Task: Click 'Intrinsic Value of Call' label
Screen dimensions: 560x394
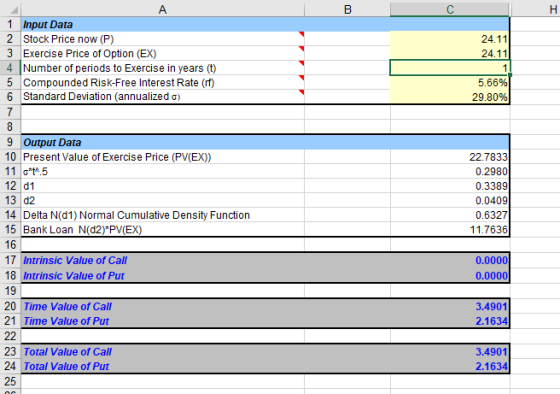Action: pyautogui.click(x=75, y=260)
